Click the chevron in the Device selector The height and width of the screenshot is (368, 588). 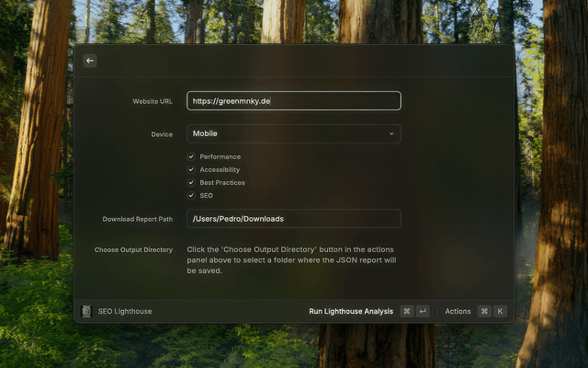pos(391,134)
